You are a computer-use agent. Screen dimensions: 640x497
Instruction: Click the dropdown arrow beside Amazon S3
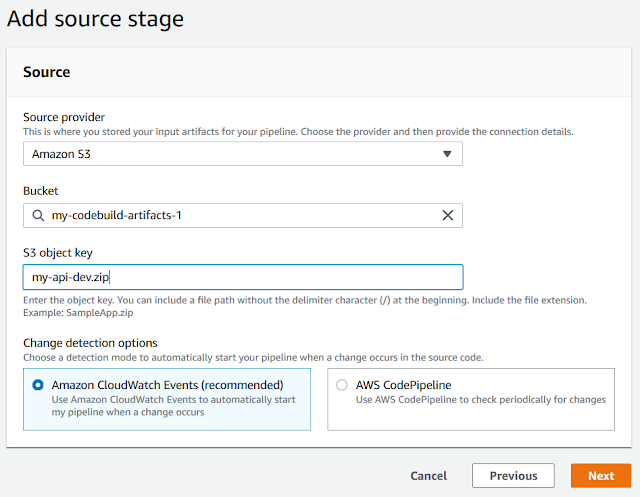[447, 154]
